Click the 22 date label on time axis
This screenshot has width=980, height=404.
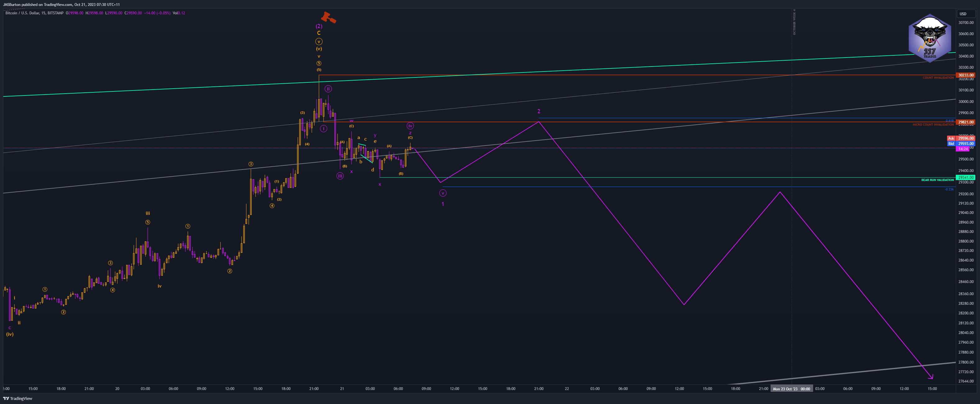pyautogui.click(x=567, y=389)
